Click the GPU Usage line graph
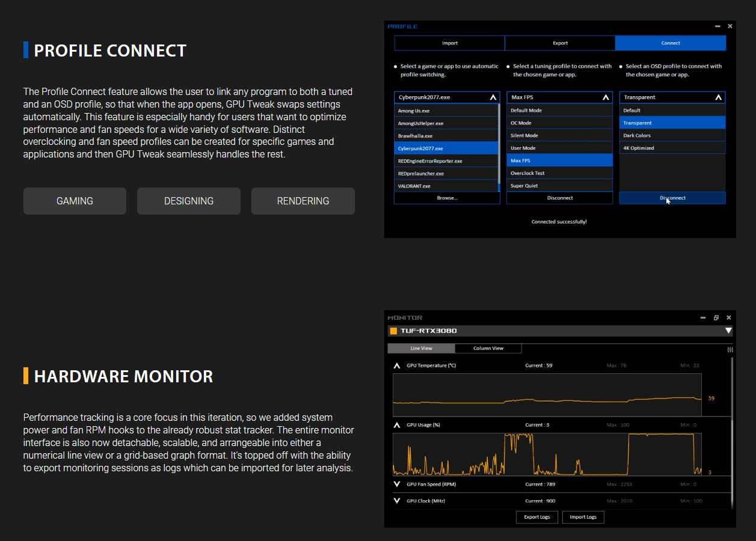This screenshot has width=756, height=541. (x=547, y=454)
